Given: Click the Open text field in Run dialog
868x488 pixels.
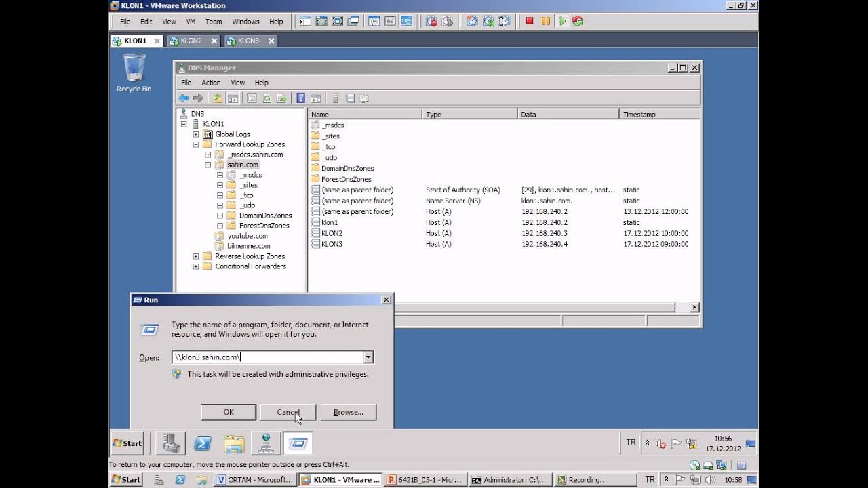Looking at the screenshot, I should coord(268,357).
